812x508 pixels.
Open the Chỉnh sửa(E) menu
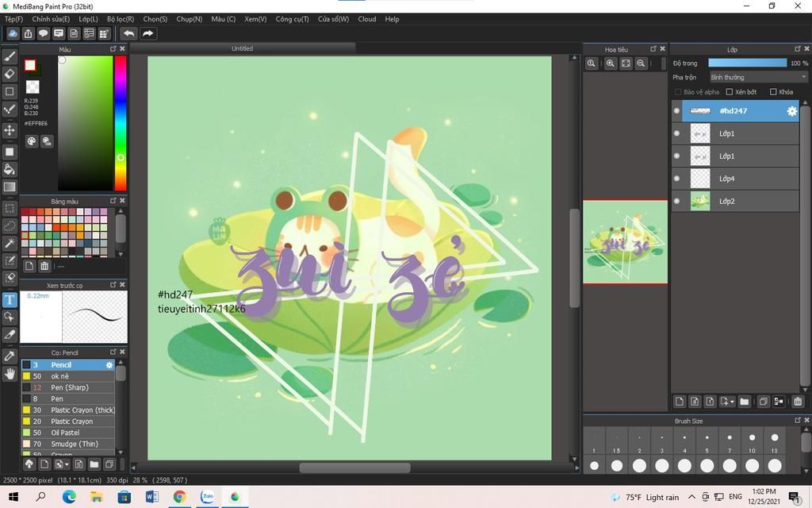coord(51,19)
